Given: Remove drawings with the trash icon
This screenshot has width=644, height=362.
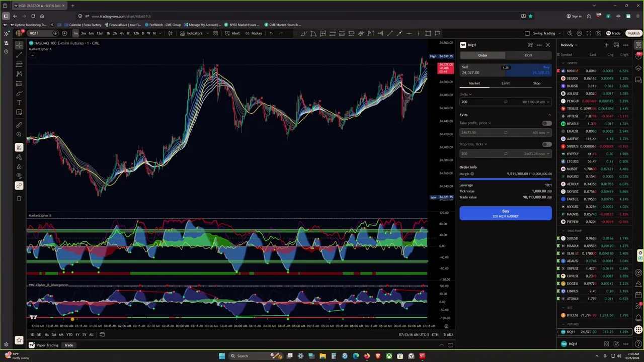Looking at the screenshot, I should [19, 198].
